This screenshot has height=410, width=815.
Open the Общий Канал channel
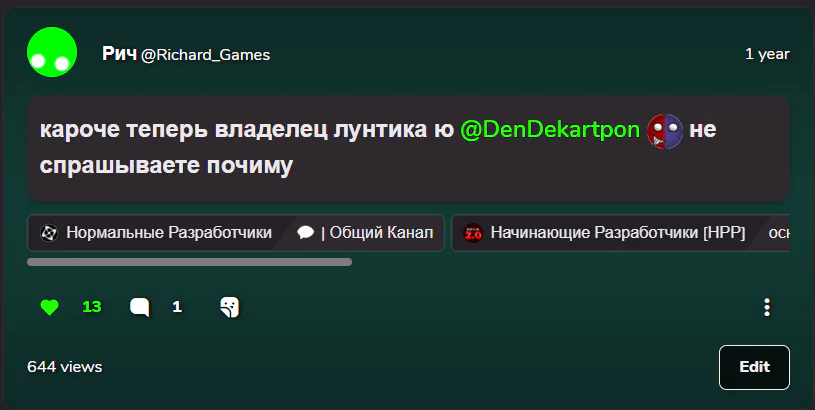pyautogui.click(x=377, y=233)
